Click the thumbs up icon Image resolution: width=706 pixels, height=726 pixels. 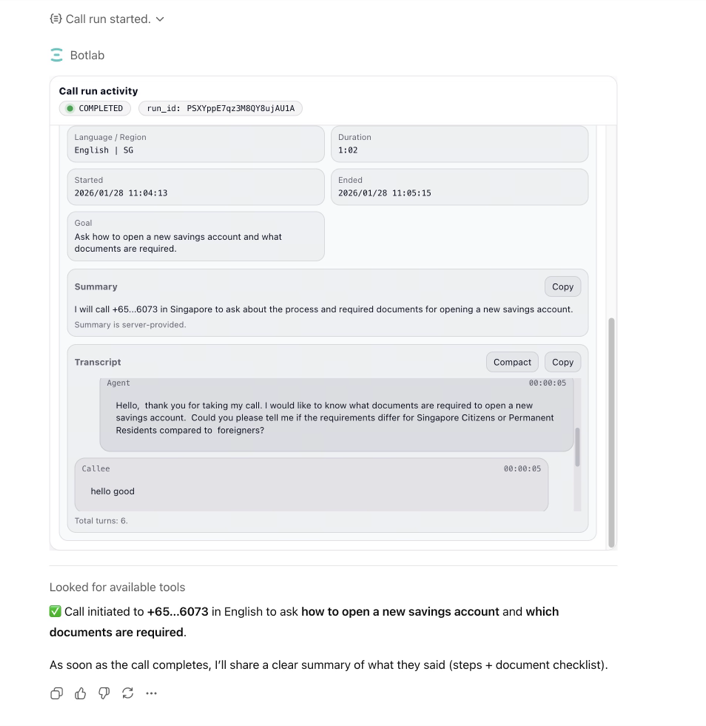coord(80,693)
